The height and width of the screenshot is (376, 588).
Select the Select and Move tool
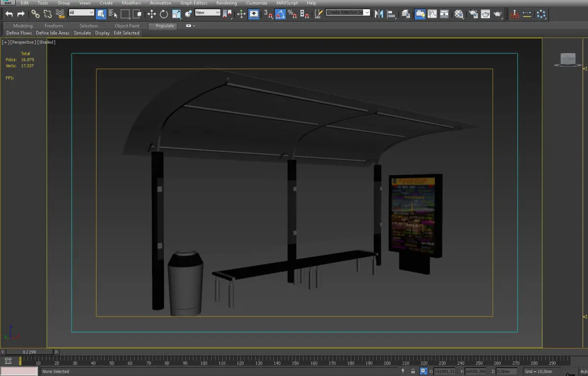(152, 14)
